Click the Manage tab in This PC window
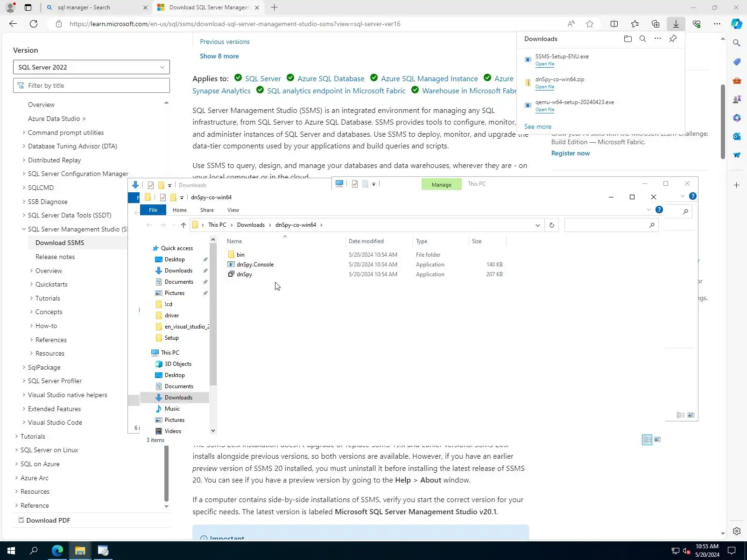747x560 pixels. (441, 184)
